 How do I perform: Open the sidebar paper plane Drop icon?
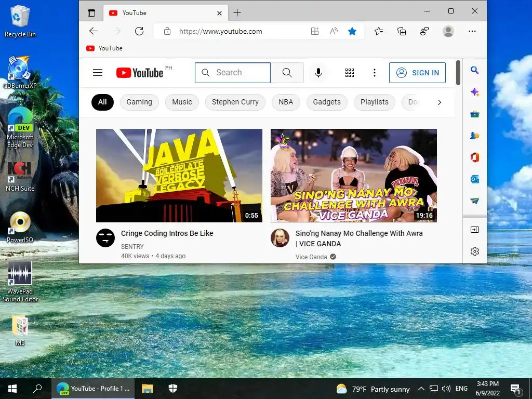coord(475,201)
